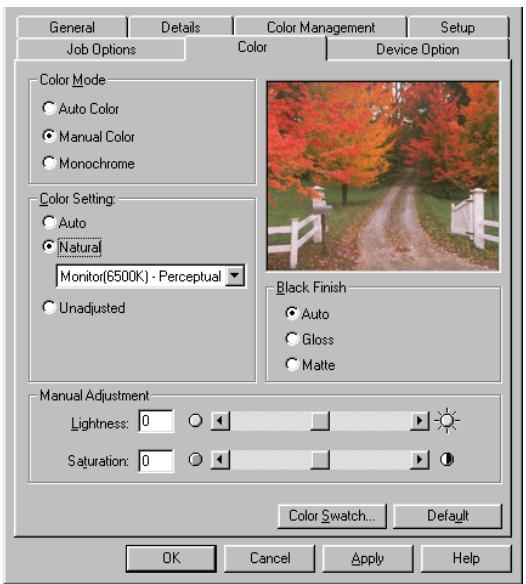Click the Lightness slider thumb

point(320,421)
